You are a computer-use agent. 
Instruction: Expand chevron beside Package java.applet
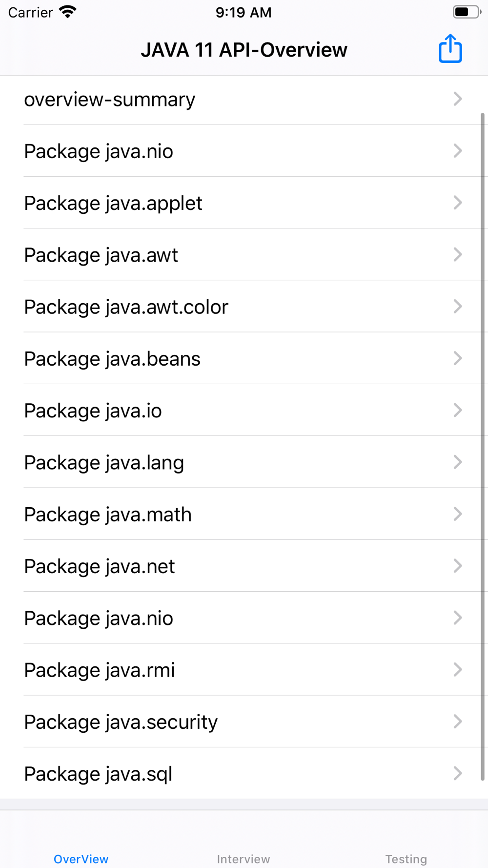457,203
